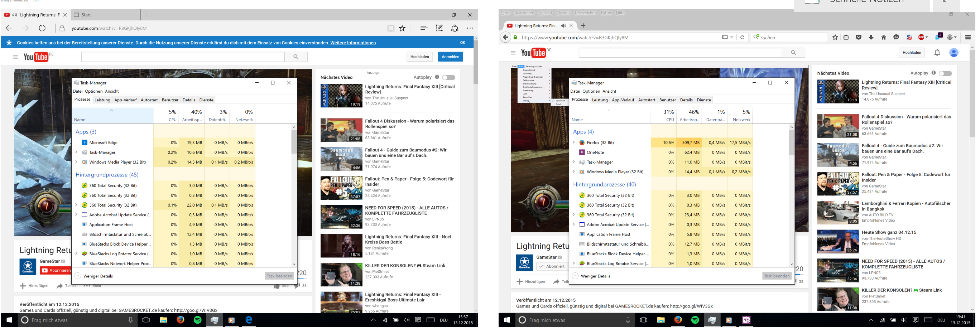Open a new tab in Firefox

point(583,26)
